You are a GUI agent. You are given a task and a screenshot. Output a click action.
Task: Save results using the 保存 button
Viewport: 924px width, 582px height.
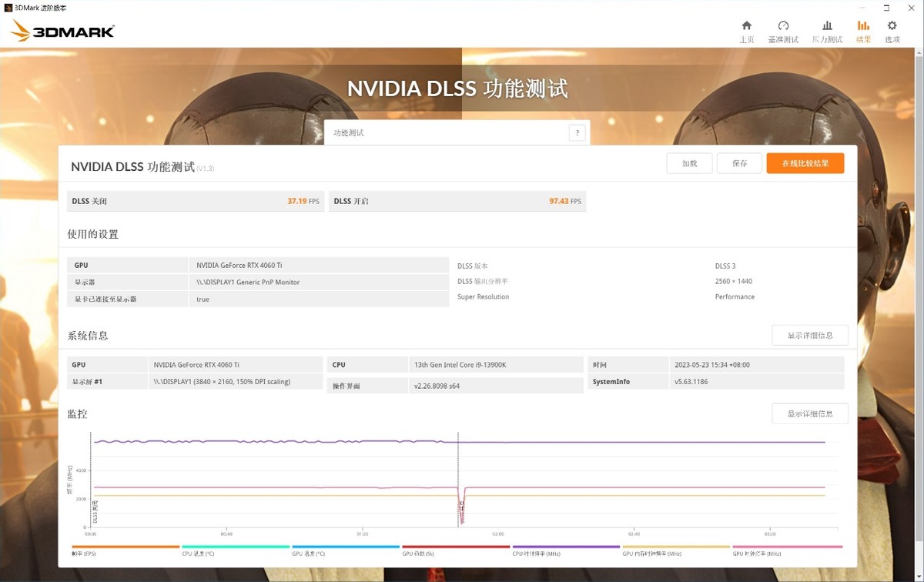click(739, 162)
